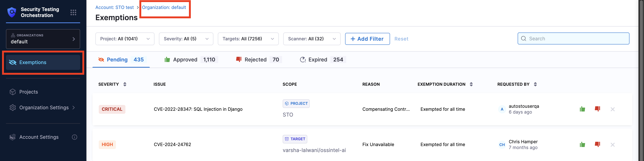This screenshot has height=161, width=644.
Task: Click the Add Filter button
Action: point(367,39)
